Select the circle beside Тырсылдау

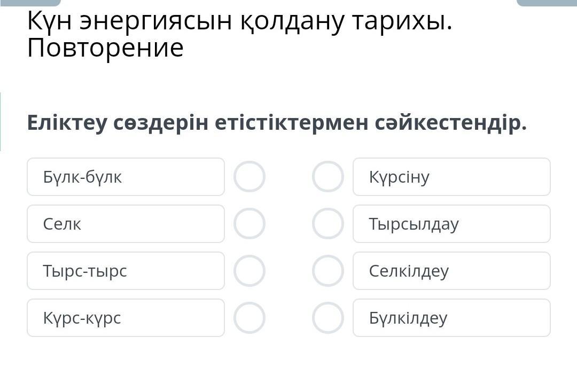coord(328,224)
